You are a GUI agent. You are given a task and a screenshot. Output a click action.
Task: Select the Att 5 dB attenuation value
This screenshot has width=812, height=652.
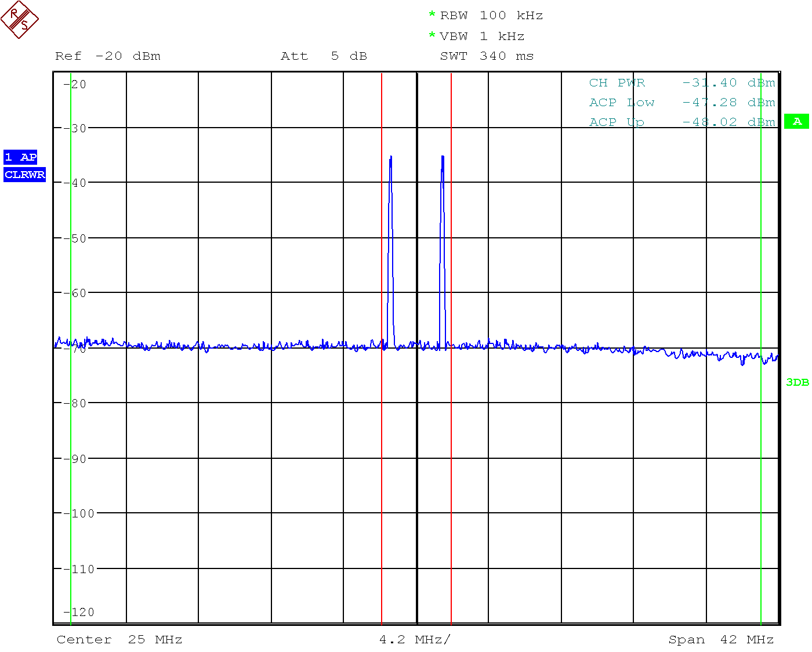pyautogui.click(x=324, y=56)
